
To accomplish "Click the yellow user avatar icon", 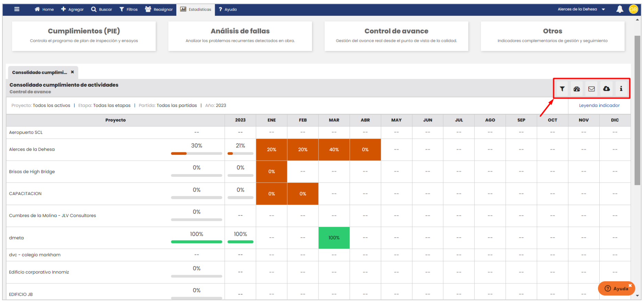I will tap(633, 9).
